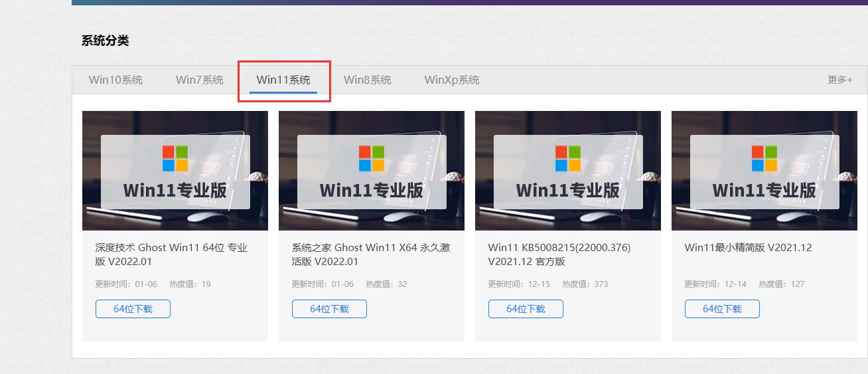The height and width of the screenshot is (374, 868).
Task: Click 热度值: 373 text
Action: tap(585, 284)
